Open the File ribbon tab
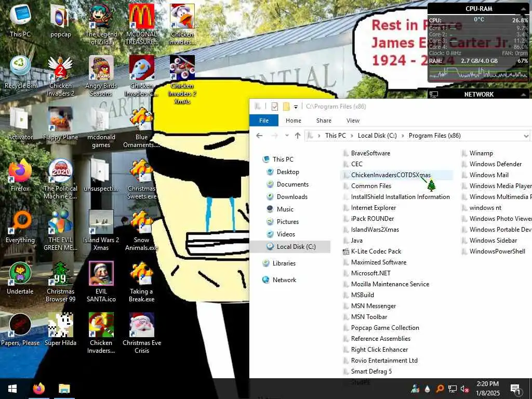532x399 pixels. click(x=263, y=121)
